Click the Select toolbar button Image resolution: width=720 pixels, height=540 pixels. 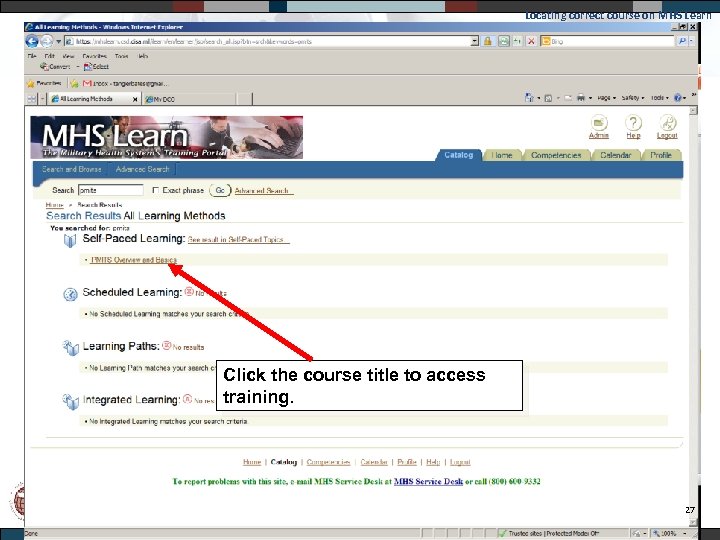tap(96, 67)
